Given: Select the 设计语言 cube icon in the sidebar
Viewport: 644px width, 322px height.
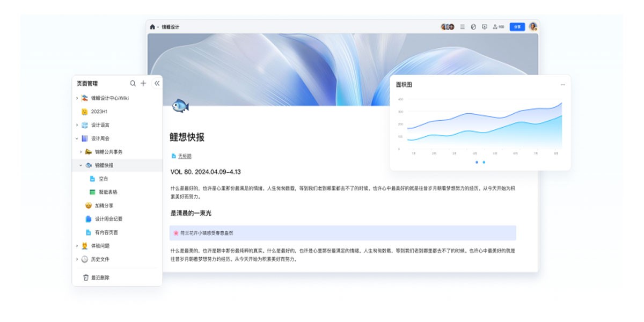Looking at the screenshot, I should [84, 125].
